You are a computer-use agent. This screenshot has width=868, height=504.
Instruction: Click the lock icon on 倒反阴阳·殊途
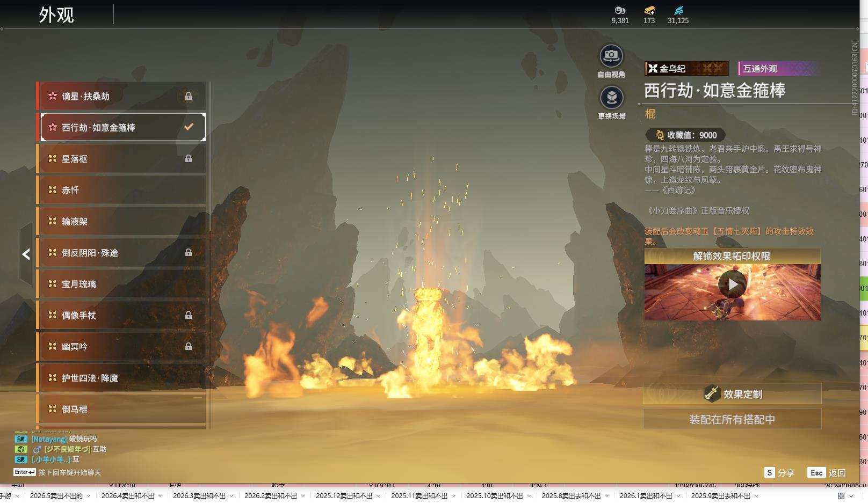pos(189,252)
